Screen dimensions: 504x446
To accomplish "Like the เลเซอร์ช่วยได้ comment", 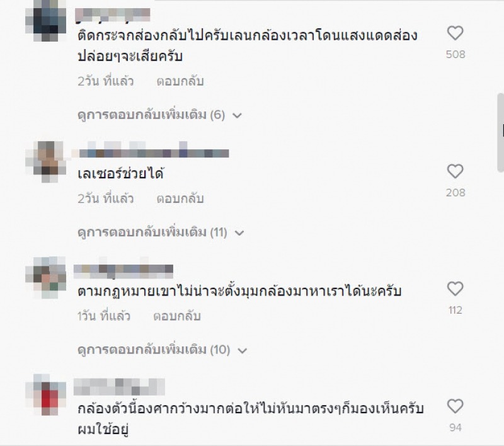I will [x=455, y=171].
